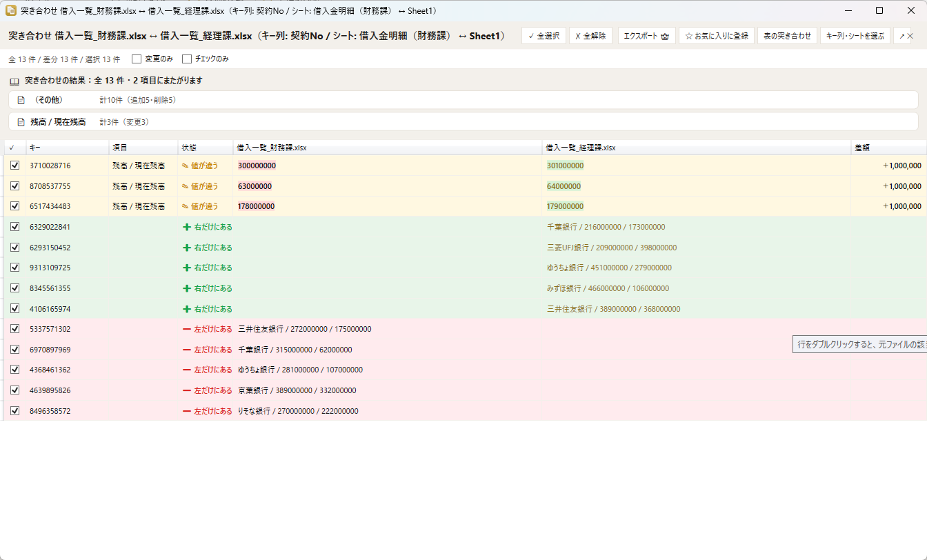Click the 借入一覧_財務課.xlsx column header
Viewport: 927px width, 560px height.
tap(388, 148)
